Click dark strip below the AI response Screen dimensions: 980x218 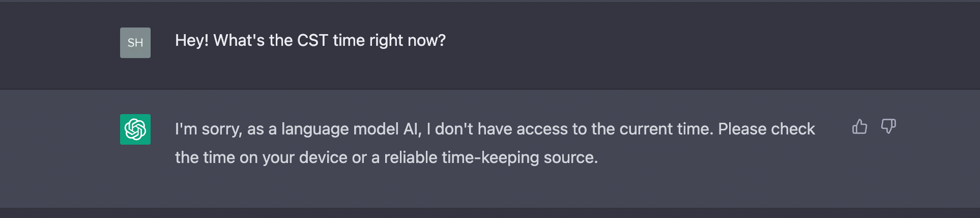(488, 213)
